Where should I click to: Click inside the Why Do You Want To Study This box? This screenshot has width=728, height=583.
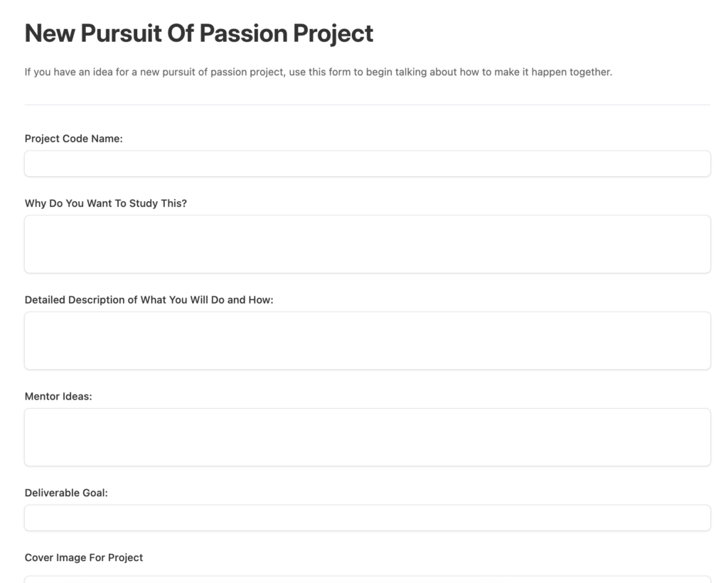[x=368, y=244]
